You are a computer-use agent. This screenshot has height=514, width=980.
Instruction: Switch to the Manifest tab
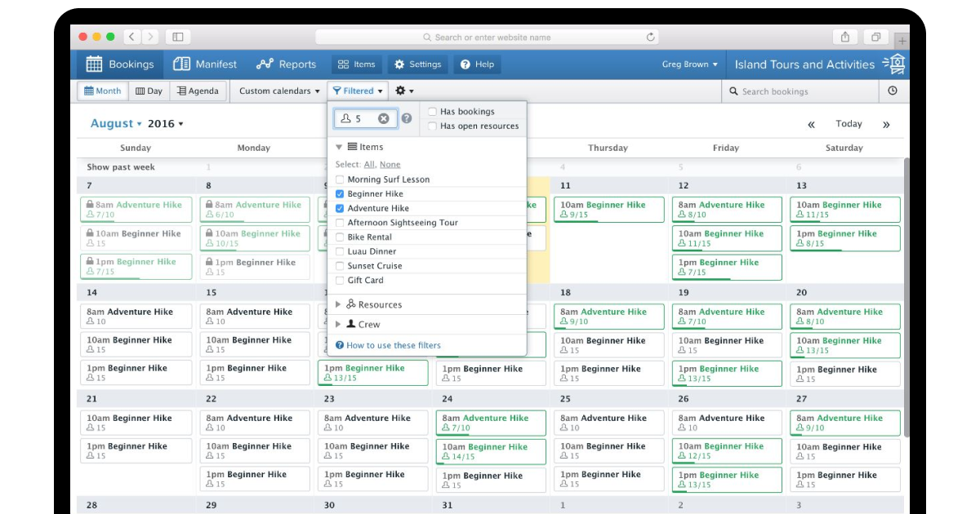[x=205, y=64]
